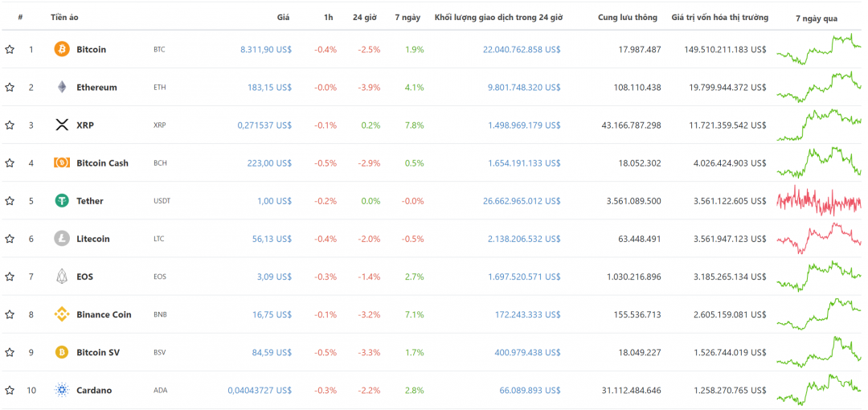Open the Binance Coin name link
Image resolution: width=868 pixels, height=410 pixels.
pyautogui.click(x=104, y=314)
